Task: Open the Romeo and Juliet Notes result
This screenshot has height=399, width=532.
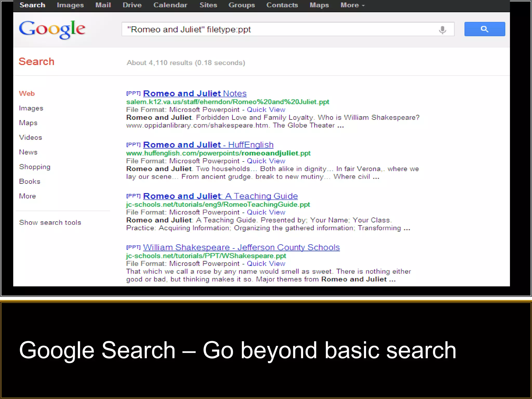Action: [195, 93]
